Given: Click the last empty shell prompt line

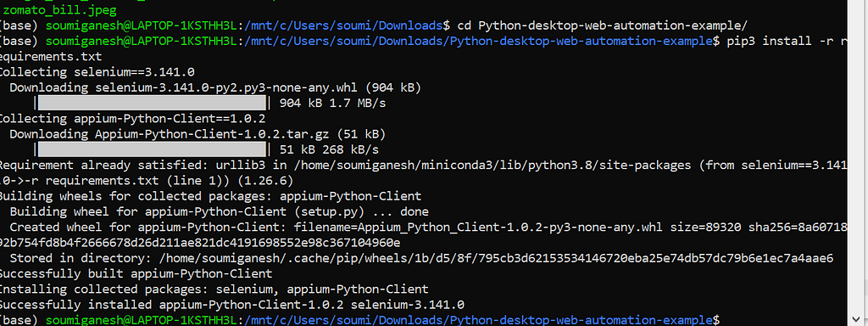Looking at the screenshot, I should pyautogui.click(x=359, y=320).
